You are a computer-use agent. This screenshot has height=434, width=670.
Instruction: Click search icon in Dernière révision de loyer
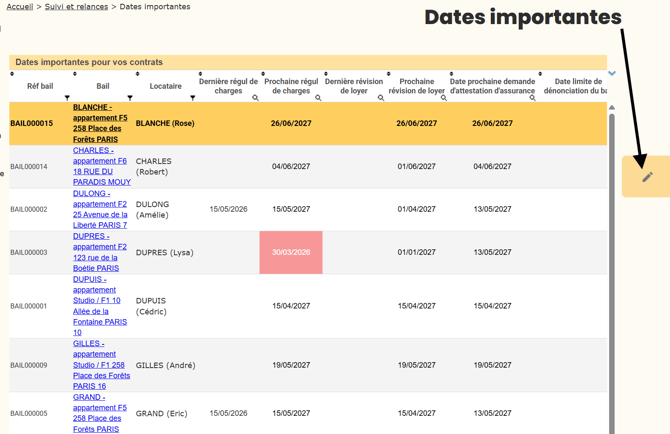381,98
